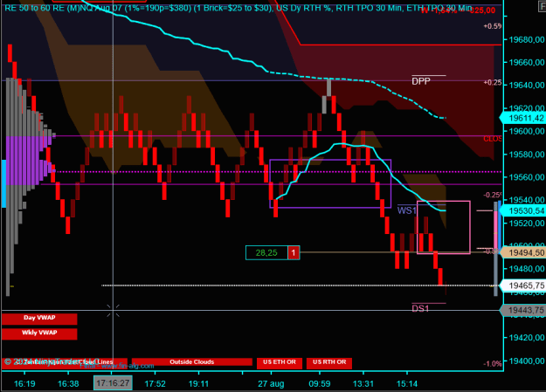Click the 19400,00 price axis label
This screenshot has width=546, height=392.
527,361
